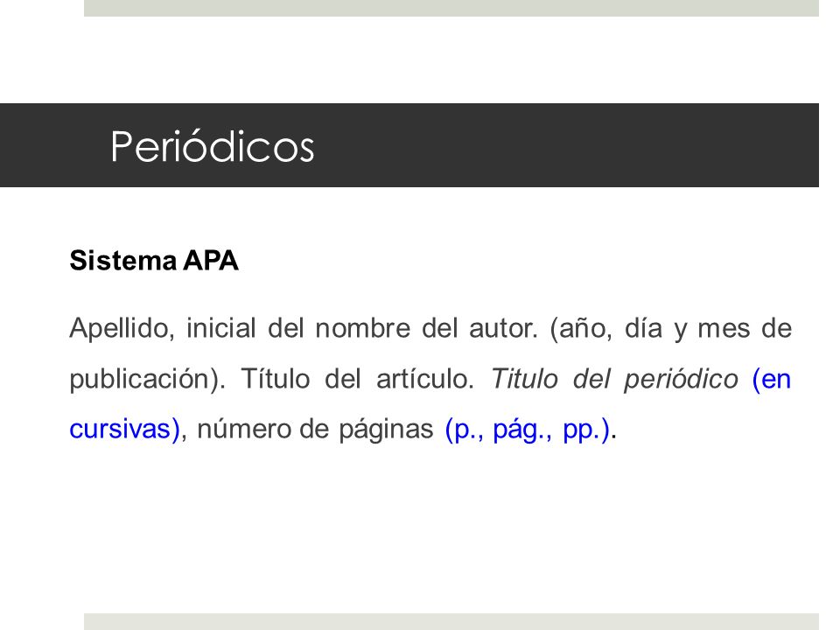Click the word "autor." in first line

503,328
